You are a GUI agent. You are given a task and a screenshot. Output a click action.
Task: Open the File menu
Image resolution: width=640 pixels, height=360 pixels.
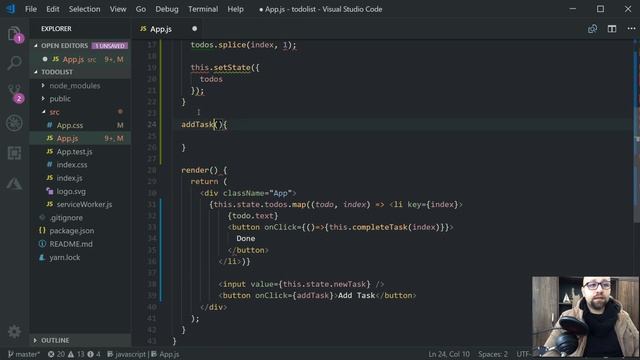click(31, 9)
